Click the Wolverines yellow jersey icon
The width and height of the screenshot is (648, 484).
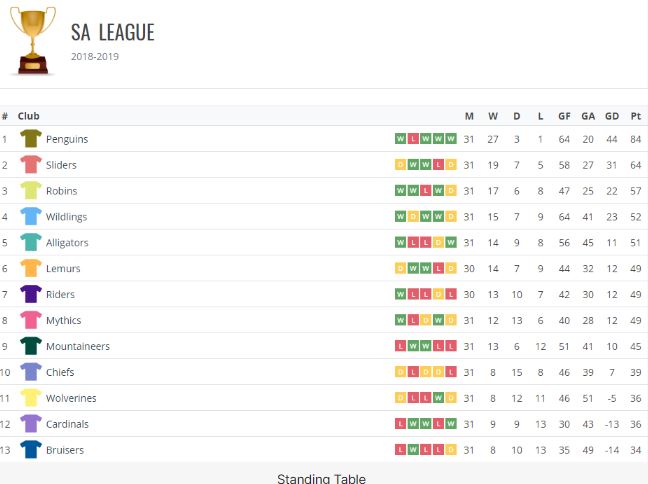tap(31, 398)
